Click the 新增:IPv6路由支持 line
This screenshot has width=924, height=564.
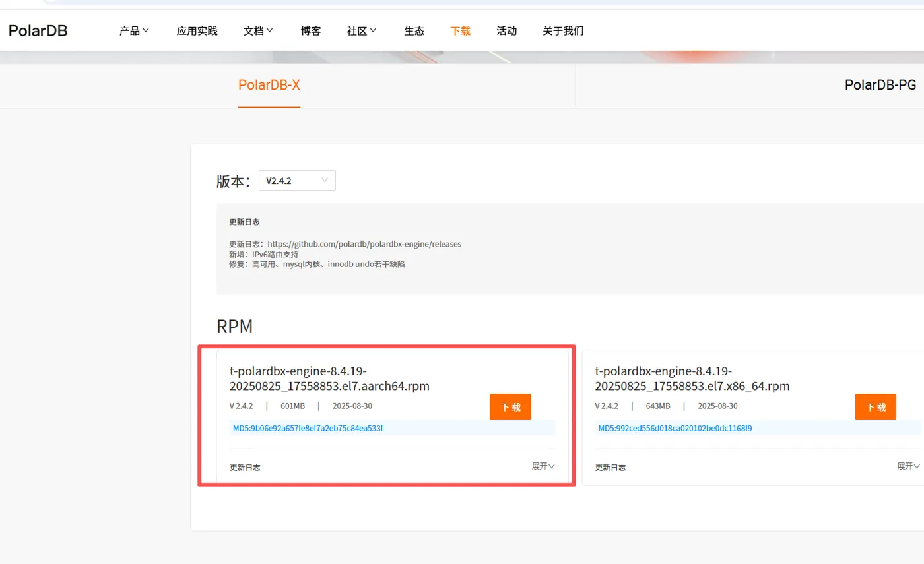pos(264,254)
